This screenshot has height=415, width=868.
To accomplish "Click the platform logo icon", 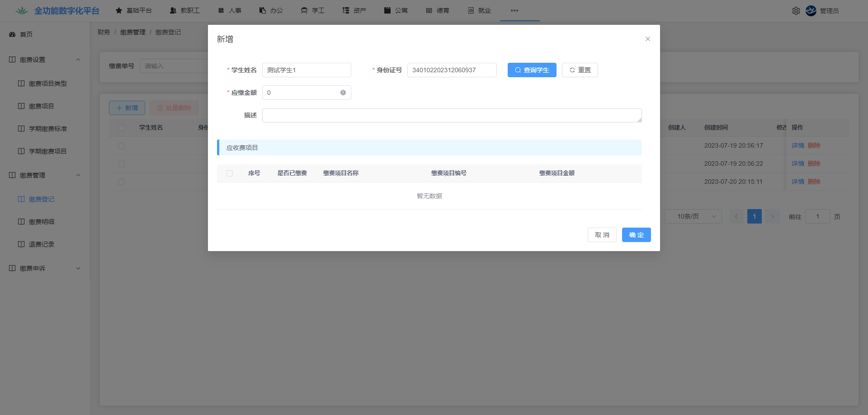I will click(x=21, y=10).
